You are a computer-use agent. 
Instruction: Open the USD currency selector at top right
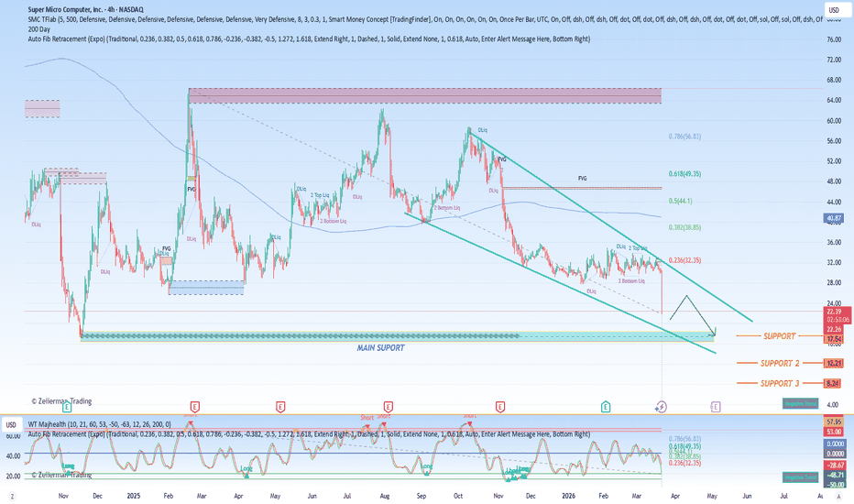(x=834, y=11)
